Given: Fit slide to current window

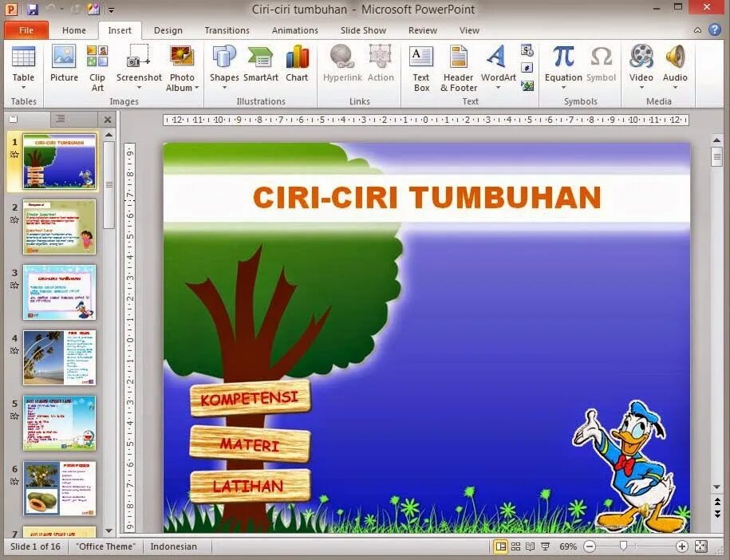Looking at the screenshot, I should click(700, 546).
